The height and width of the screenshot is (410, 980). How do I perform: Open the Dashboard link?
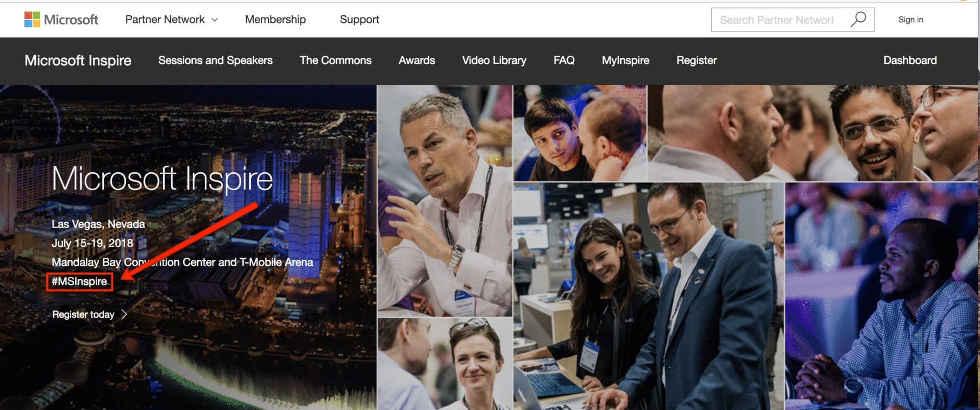tap(910, 60)
